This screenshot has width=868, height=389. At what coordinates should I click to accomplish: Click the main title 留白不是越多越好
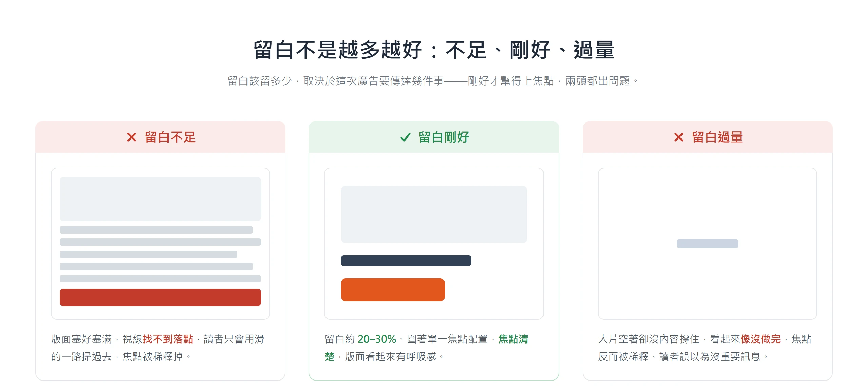[434, 50]
